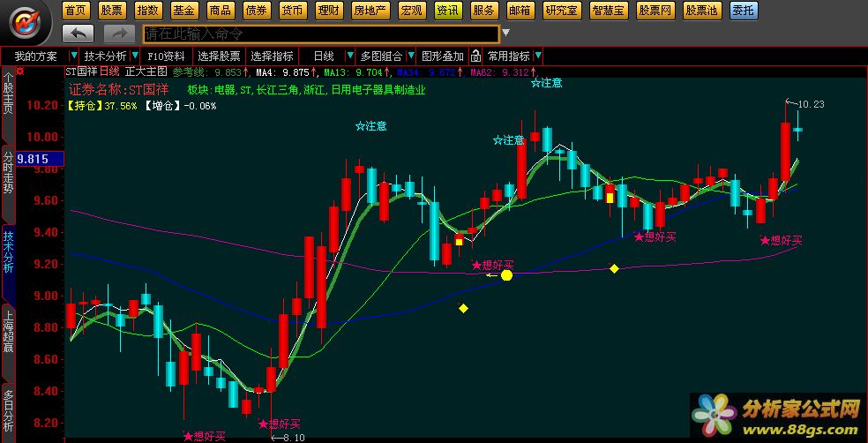868x443 pixels.
Task: Click the rightmost ★想好买 signal marker
Action: (x=781, y=240)
